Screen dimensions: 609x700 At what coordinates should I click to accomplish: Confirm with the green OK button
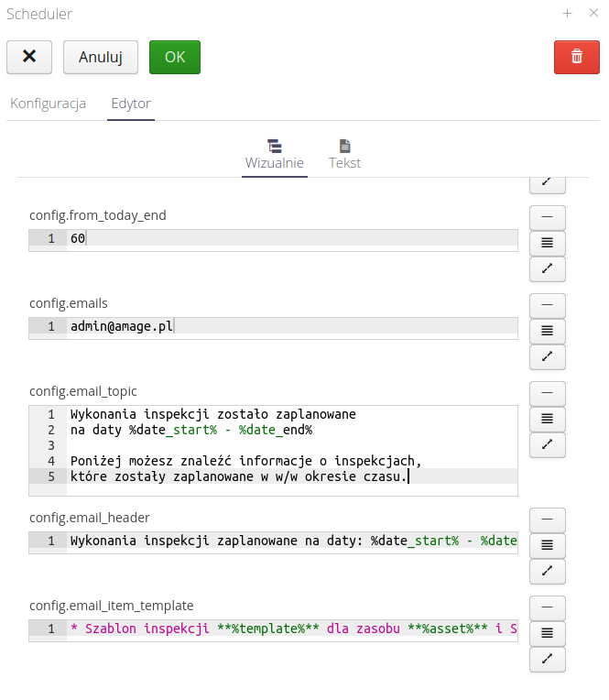pos(174,57)
